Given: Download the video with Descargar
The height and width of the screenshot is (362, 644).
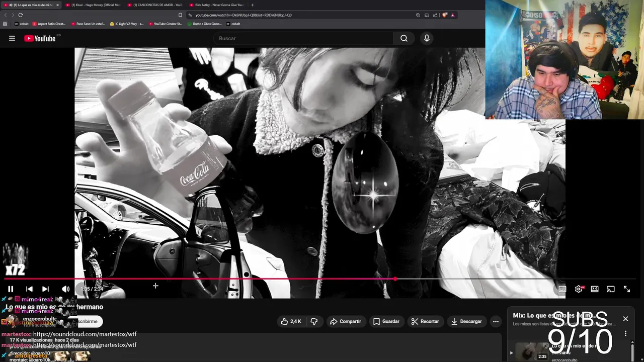Looking at the screenshot, I should pos(466,321).
